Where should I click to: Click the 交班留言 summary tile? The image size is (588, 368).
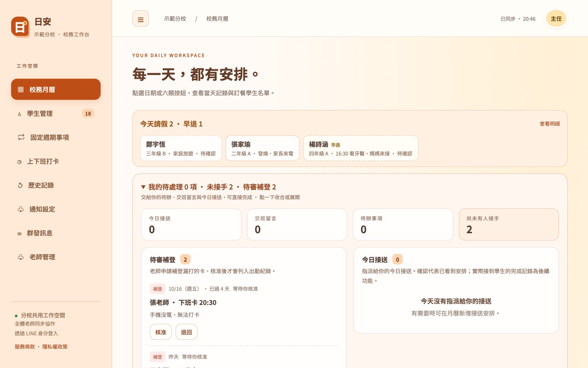coord(297,224)
